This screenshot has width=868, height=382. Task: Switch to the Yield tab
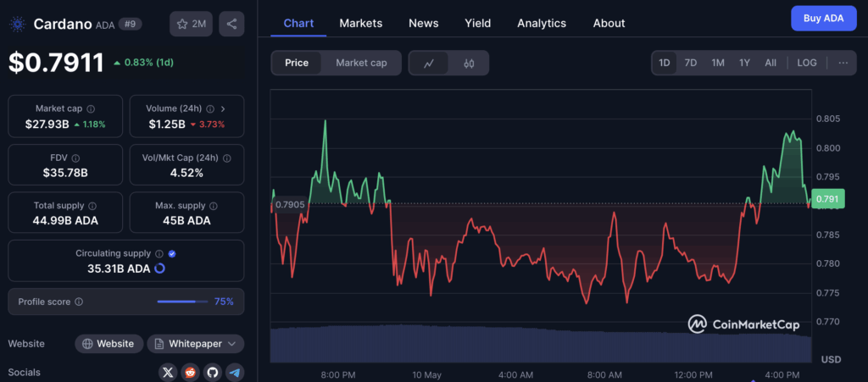478,23
